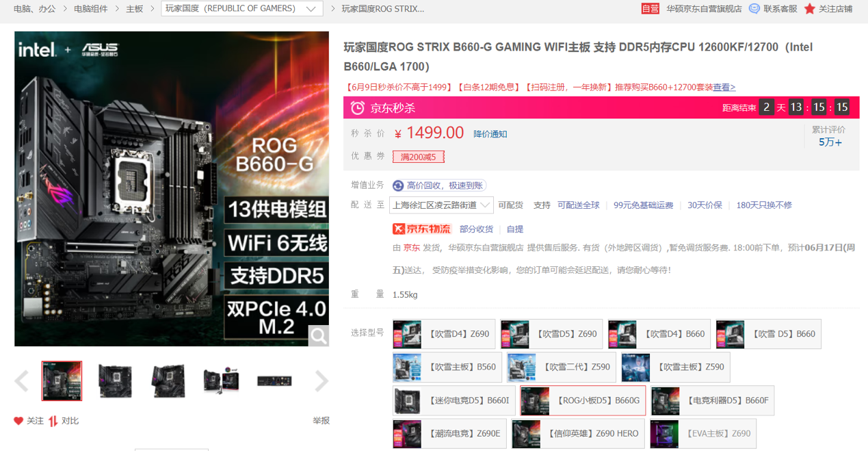This screenshot has width=868, height=451.
Task: Click 部分收货 link
Action: [x=476, y=229]
